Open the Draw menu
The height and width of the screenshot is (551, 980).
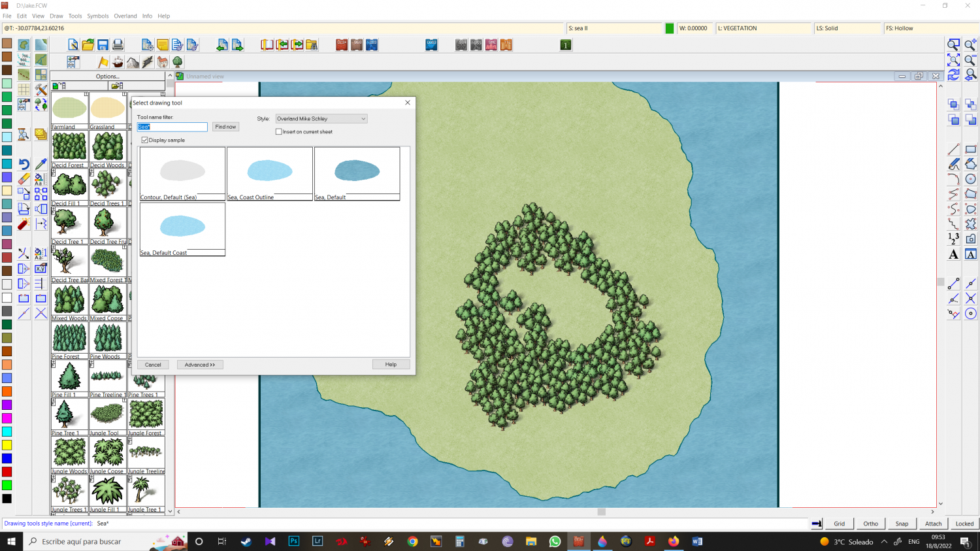[x=56, y=16]
